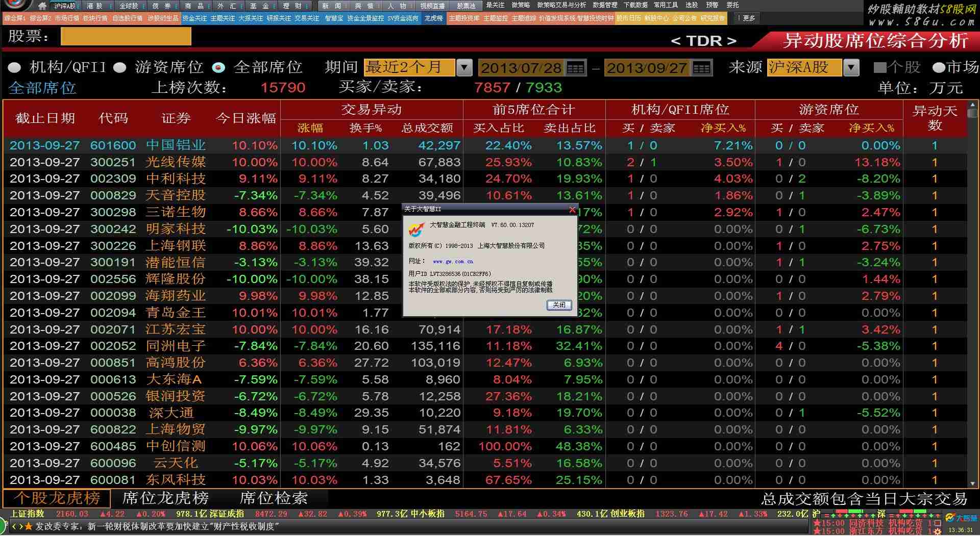Screen dimensions: 980x536
Task: Click the star beside 15:00 浙江东方 alert
Action: [x=817, y=531]
